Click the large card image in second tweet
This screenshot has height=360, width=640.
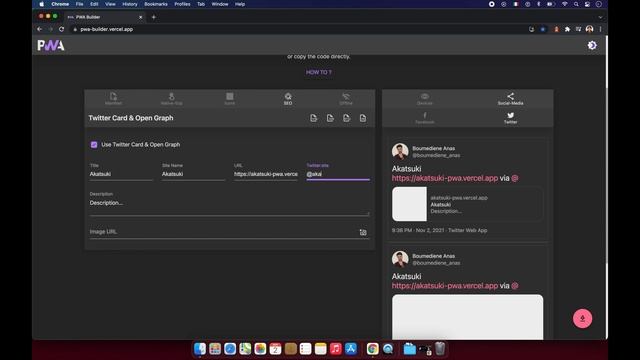(x=468, y=317)
